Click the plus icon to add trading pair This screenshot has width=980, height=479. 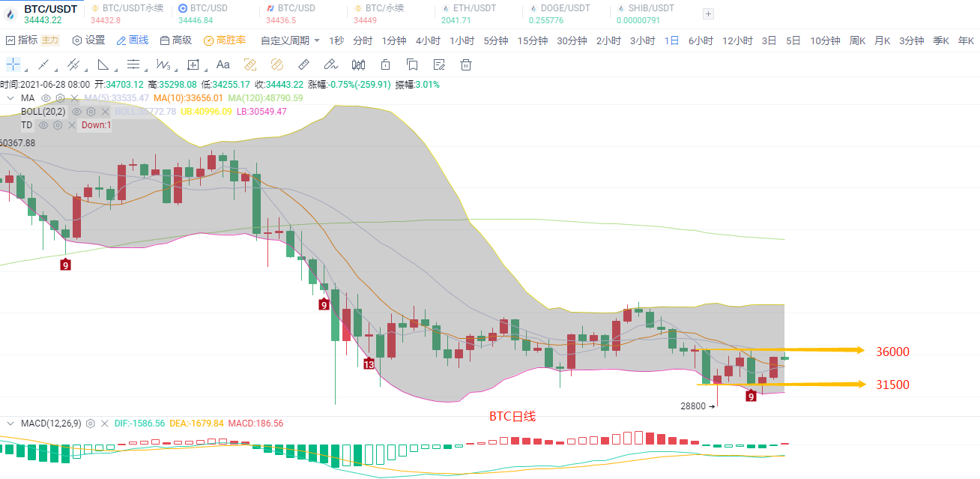pos(707,13)
